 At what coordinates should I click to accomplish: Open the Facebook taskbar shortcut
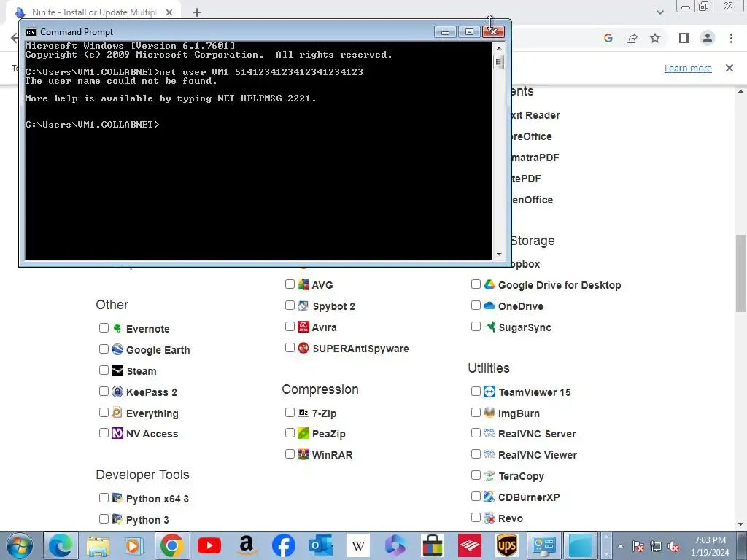coord(284,545)
